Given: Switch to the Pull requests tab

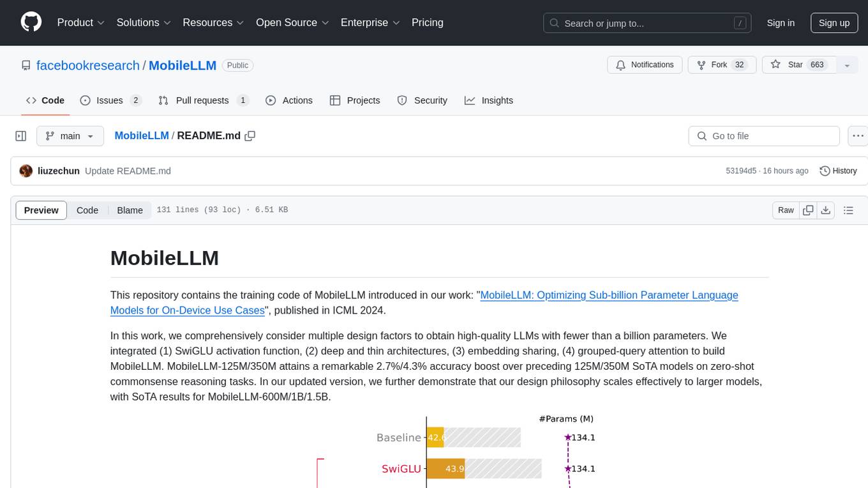Looking at the screenshot, I should pyautogui.click(x=203, y=100).
